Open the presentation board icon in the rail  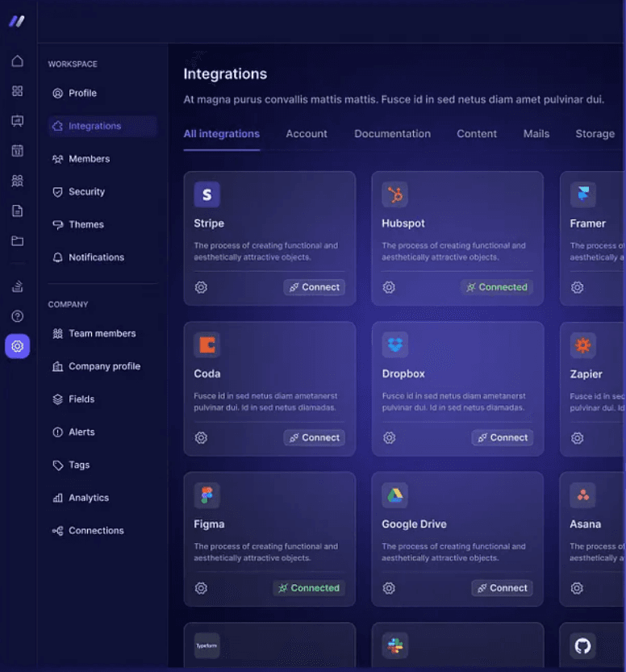coord(17,121)
